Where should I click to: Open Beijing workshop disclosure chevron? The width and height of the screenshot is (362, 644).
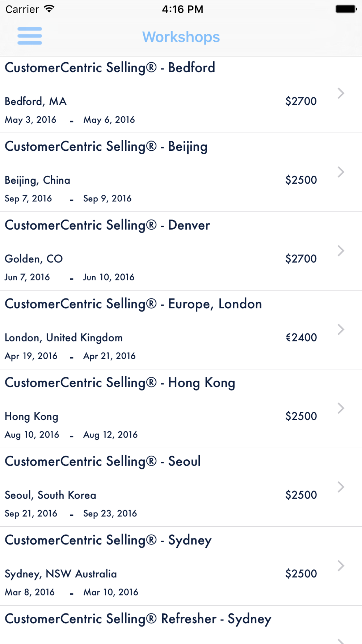(341, 172)
